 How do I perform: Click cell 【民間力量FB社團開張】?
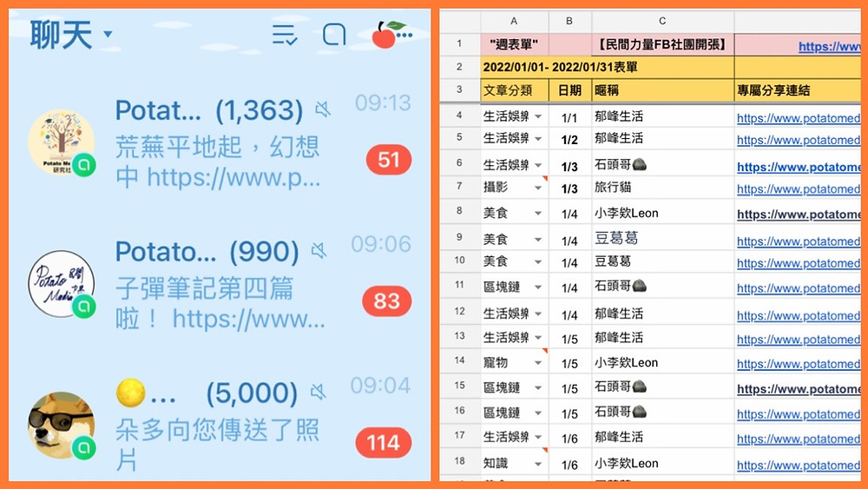pyautogui.click(x=662, y=44)
